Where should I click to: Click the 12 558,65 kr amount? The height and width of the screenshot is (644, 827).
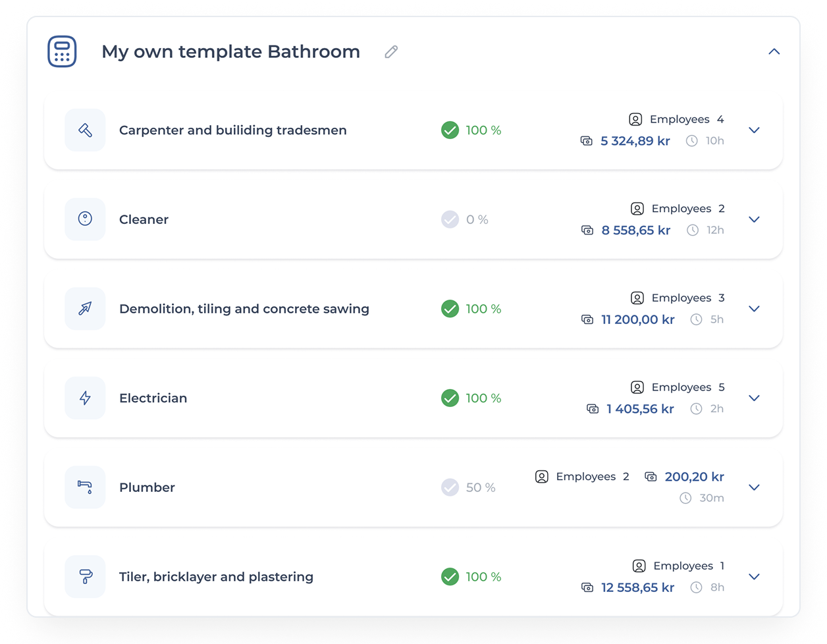638,587
